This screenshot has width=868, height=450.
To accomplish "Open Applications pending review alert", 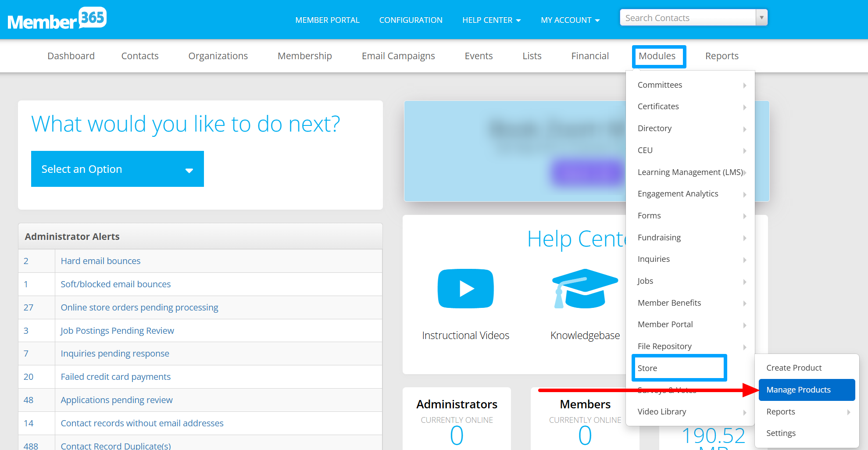I will click(x=116, y=400).
